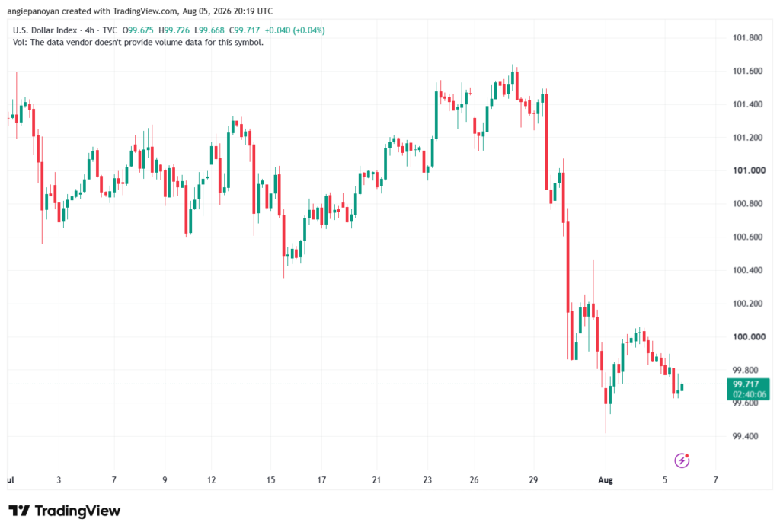Open the TradingView wordmark link
This screenshot has width=780, height=532.
[78, 511]
